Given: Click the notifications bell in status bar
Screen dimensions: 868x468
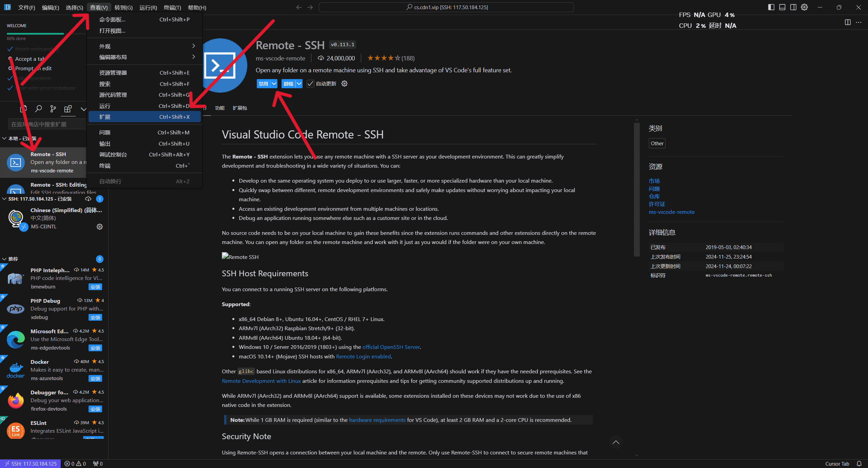Looking at the screenshot, I should [x=859, y=464].
